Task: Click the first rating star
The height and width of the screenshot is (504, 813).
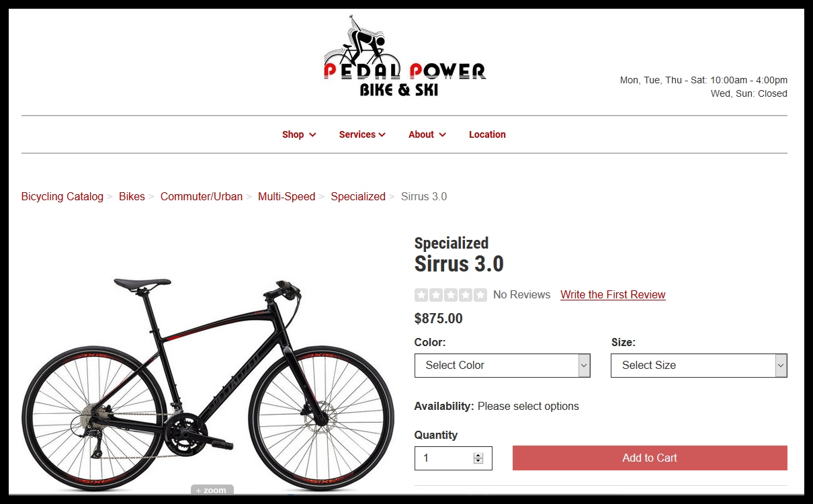Action: pos(421,294)
